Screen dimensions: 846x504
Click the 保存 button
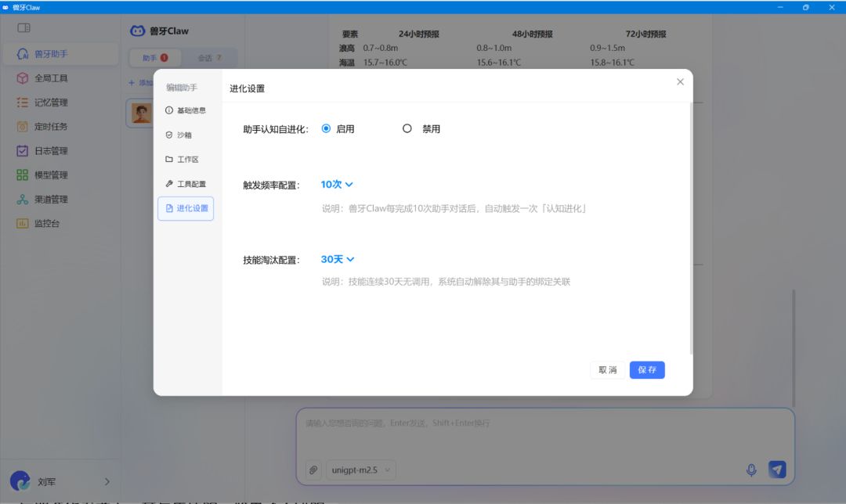[x=647, y=369]
